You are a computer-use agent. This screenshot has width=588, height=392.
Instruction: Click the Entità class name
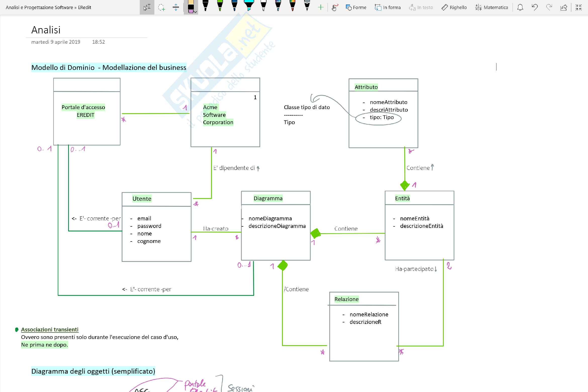click(x=402, y=198)
